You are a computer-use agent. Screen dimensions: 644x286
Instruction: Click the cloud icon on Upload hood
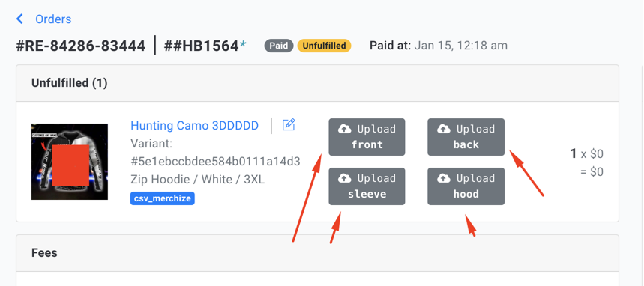click(x=444, y=178)
